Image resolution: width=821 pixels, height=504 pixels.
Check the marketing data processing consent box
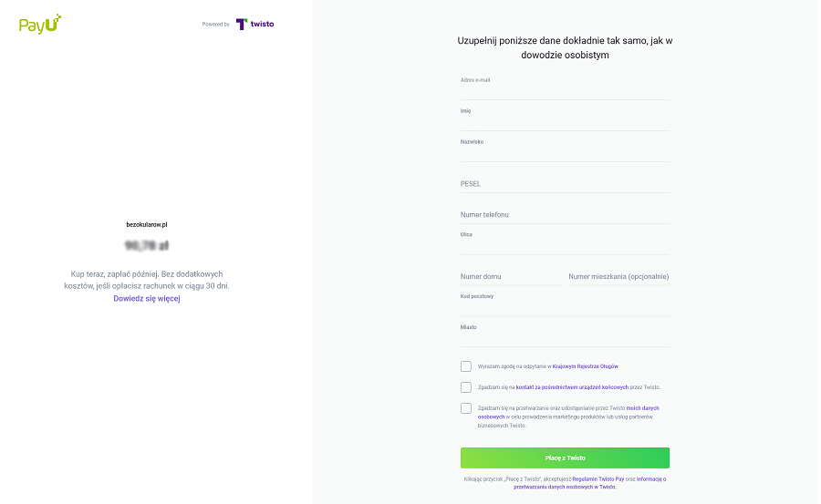click(466, 408)
